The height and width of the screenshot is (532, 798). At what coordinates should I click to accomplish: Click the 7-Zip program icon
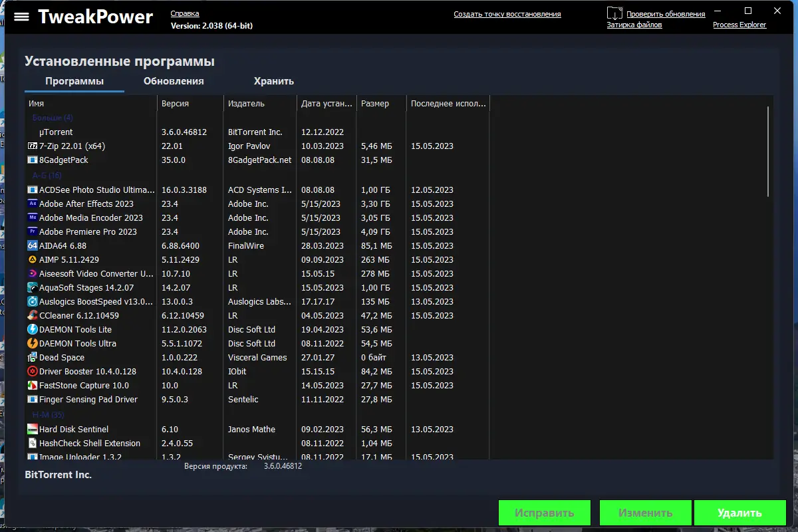(33, 146)
